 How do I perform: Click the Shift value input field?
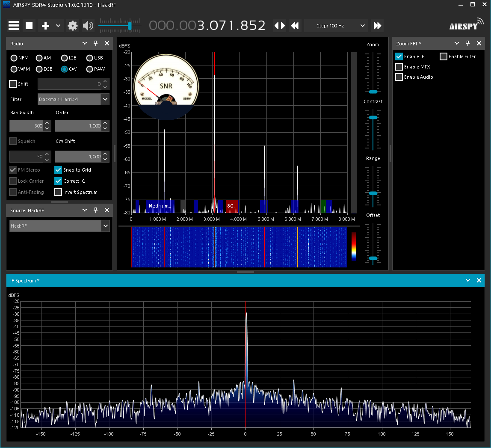70,84
